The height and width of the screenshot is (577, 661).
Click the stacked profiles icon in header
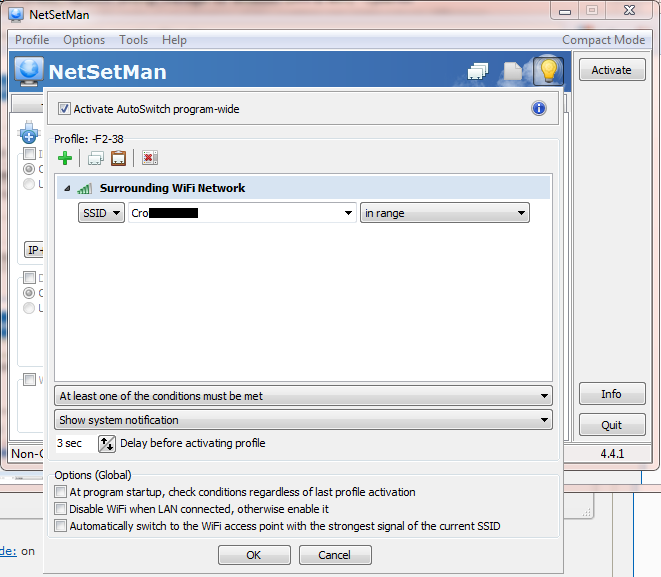point(478,71)
